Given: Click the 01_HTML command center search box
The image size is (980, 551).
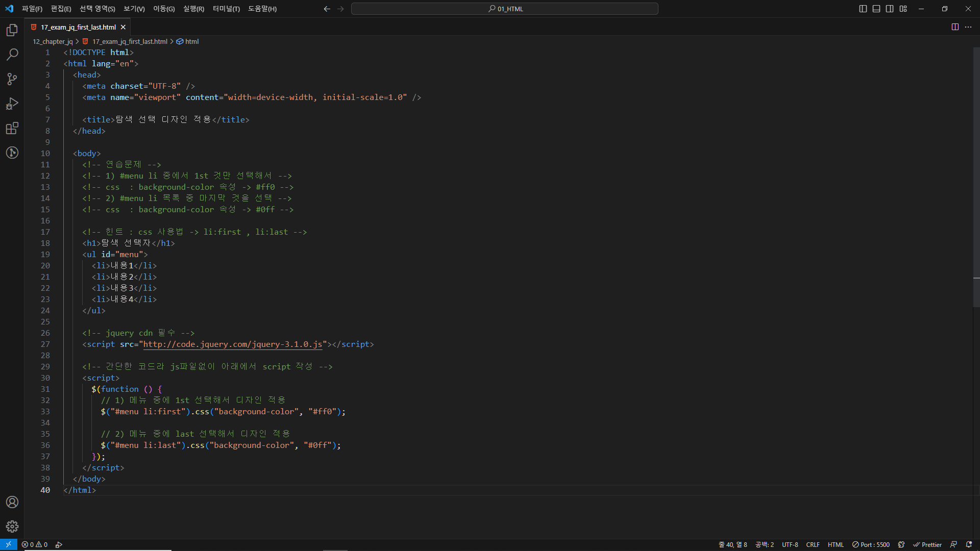Looking at the screenshot, I should coord(504,9).
